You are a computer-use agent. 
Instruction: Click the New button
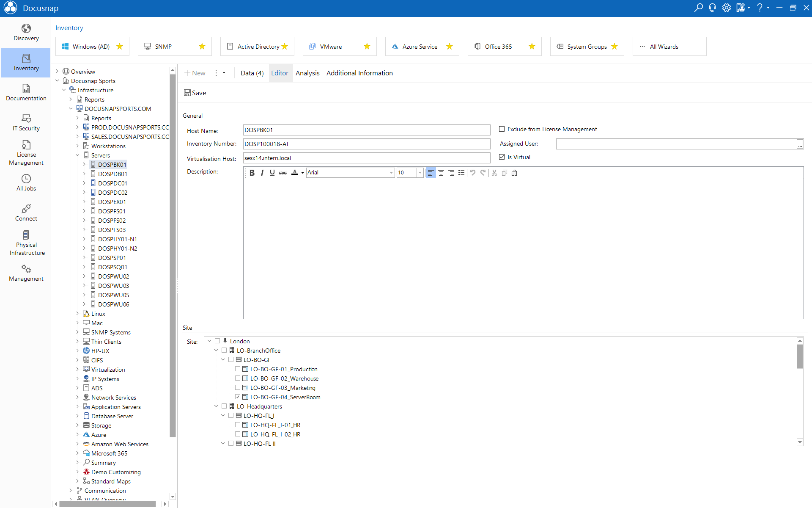pos(195,73)
